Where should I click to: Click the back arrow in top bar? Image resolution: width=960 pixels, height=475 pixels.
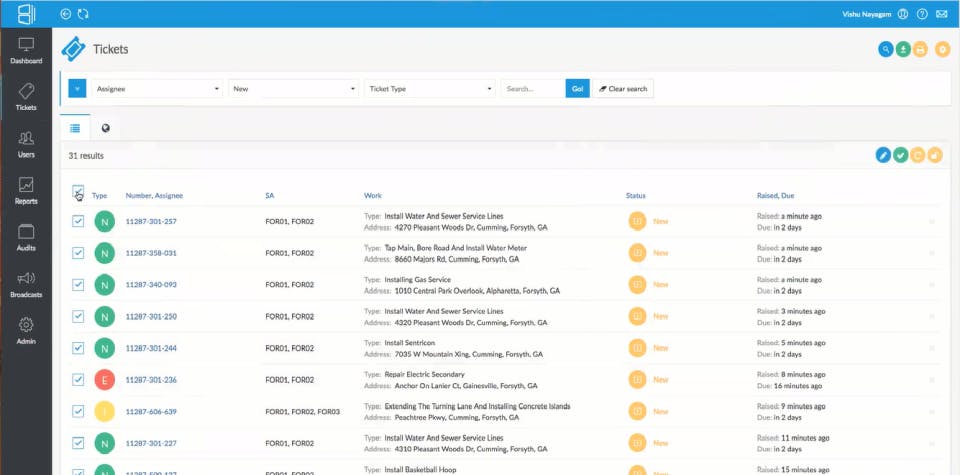pyautogui.click(x=66, y=13)
